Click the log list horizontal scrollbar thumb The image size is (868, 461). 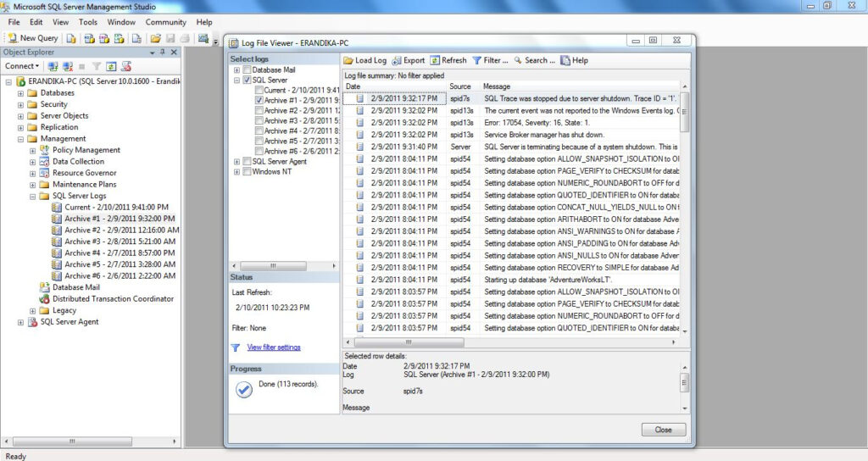pos(409,342)
